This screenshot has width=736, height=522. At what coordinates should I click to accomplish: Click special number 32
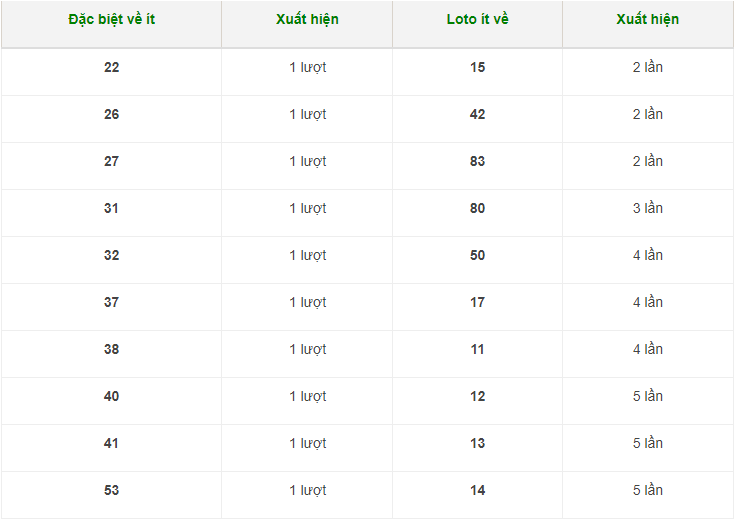[x=111, y=255]
